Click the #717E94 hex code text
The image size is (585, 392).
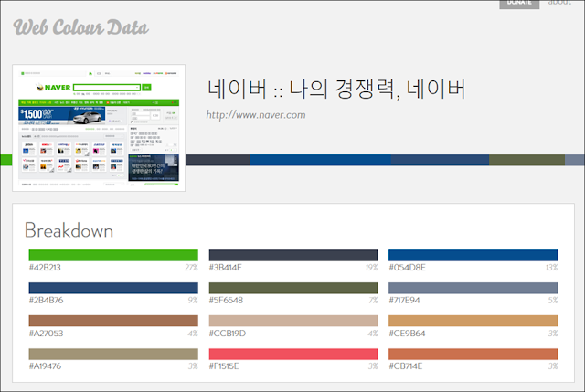(x=404, y=301)
